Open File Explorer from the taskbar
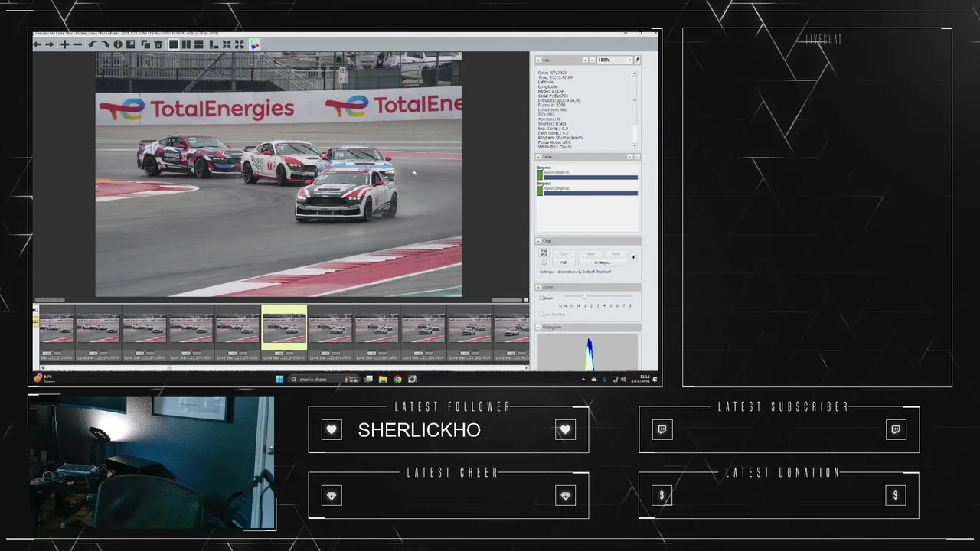Viewport: 980px width, 551px height. tap(383, 379)
